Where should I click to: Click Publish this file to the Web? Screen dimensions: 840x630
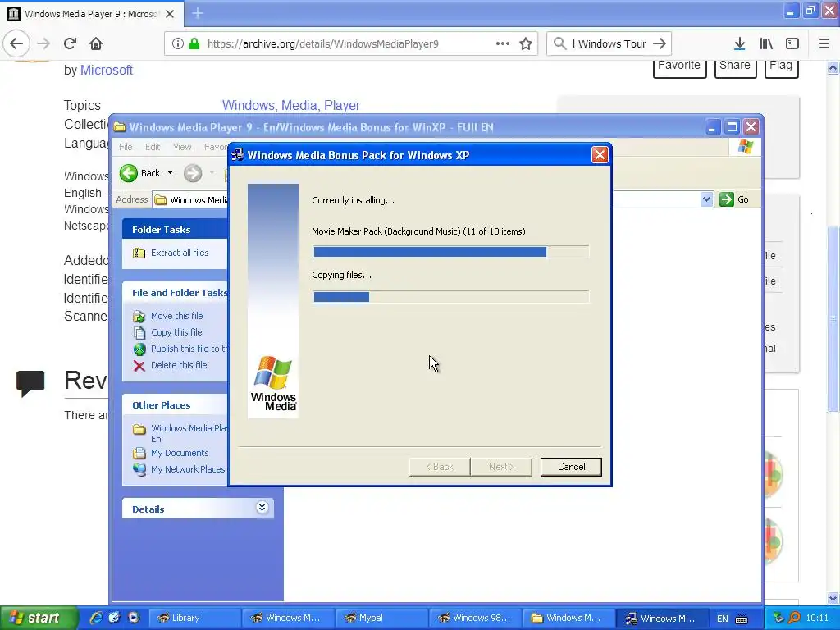tap(189, 349)
